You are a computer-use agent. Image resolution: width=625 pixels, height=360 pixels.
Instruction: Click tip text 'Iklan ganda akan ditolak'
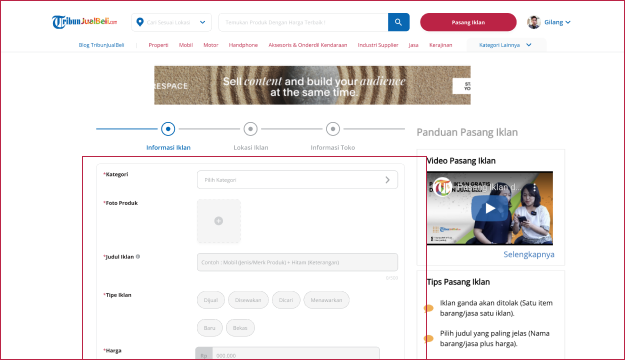click(x=496, y=308)
